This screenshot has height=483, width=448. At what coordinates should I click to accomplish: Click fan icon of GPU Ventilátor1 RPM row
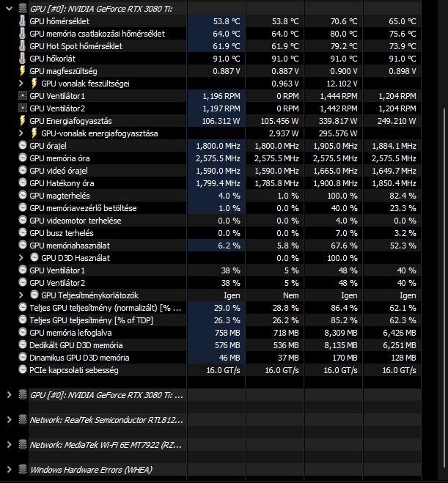23,96
